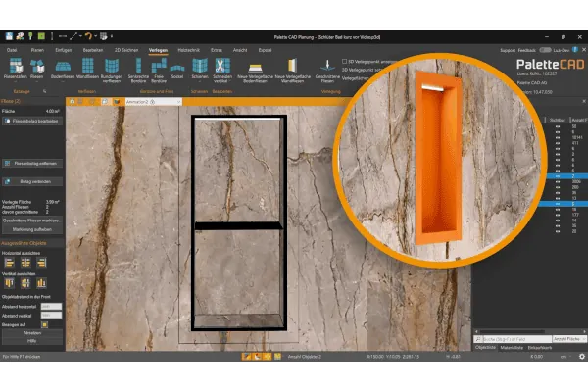The image size is (588, 392).
Task: Open the Bearbeiten ribbon tab
Action: (x=93, y=50)
